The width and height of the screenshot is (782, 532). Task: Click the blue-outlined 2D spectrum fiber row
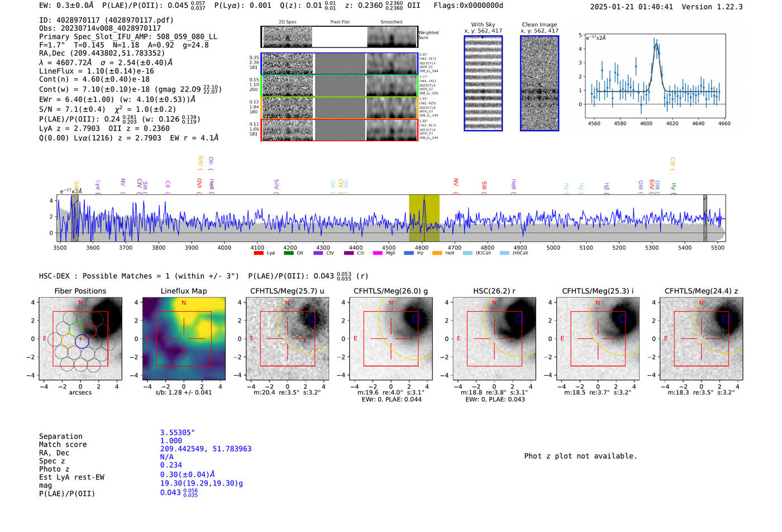click(x=340, y=64)
